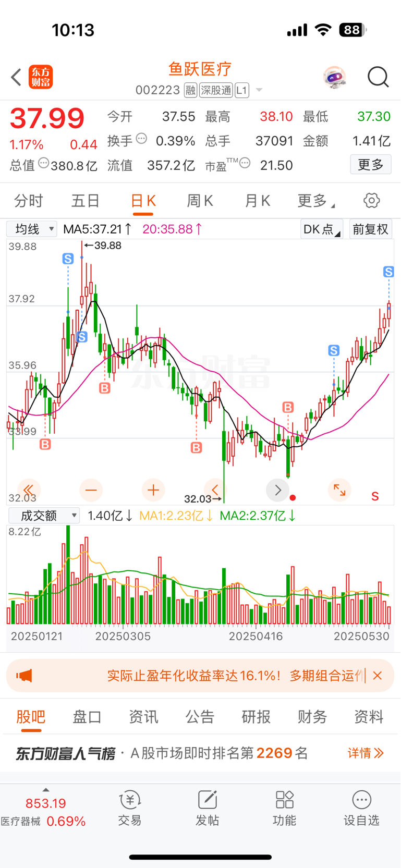This screenshot has width=401, height=868.
Task: Move chart right with gray chevron
Action: click(x=277, y=490)
